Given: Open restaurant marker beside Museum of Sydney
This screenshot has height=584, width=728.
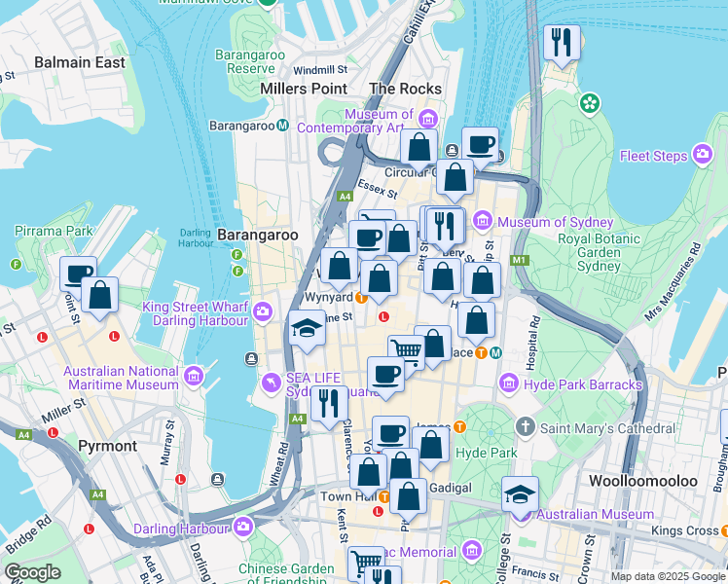Looking at the screenshot, I should (x=446, y=228).
